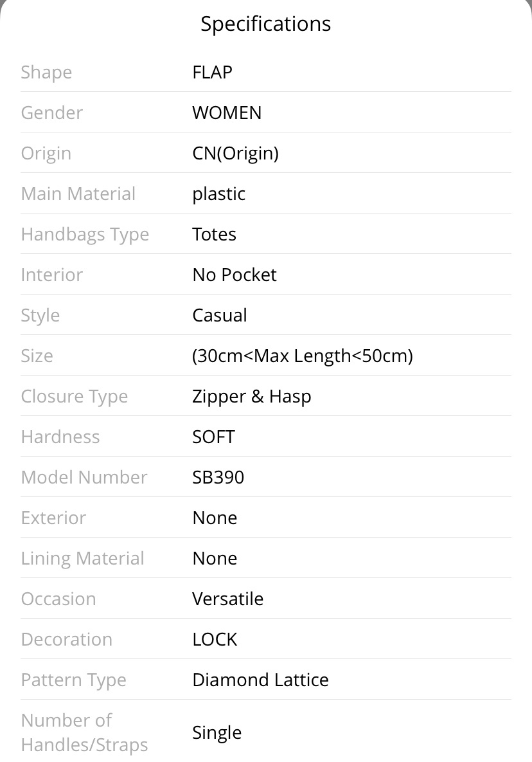Click the SOFT hardness value
Screen dimensions: 532x762
point(213,437)
